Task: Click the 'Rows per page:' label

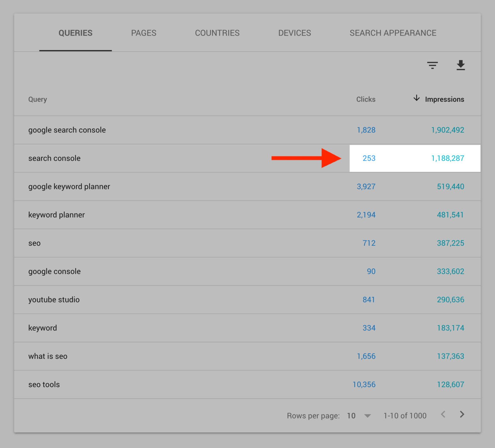Action: (313, 416)
